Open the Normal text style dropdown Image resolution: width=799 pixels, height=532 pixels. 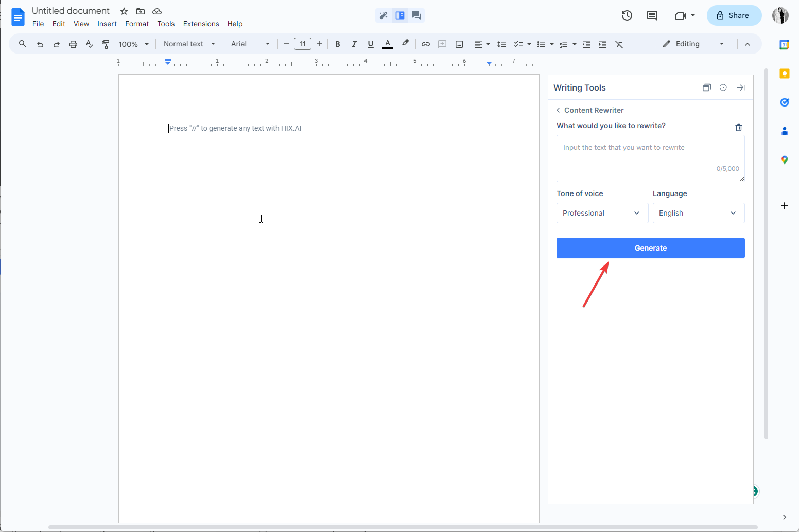pyautogui.click(x=189, y=44)
